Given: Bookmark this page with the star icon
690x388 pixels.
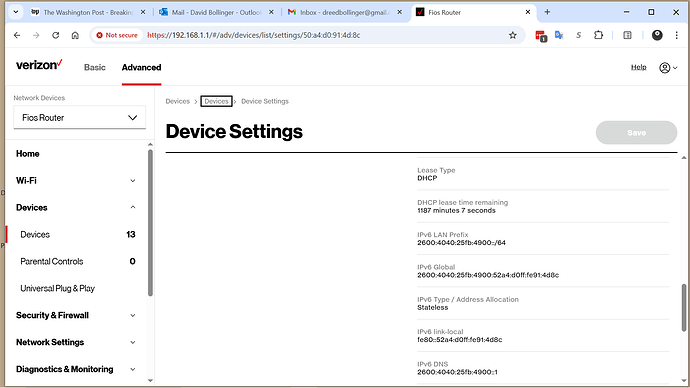Looking at the screenshot, I should pyautogui.click(x=513, y=35).
